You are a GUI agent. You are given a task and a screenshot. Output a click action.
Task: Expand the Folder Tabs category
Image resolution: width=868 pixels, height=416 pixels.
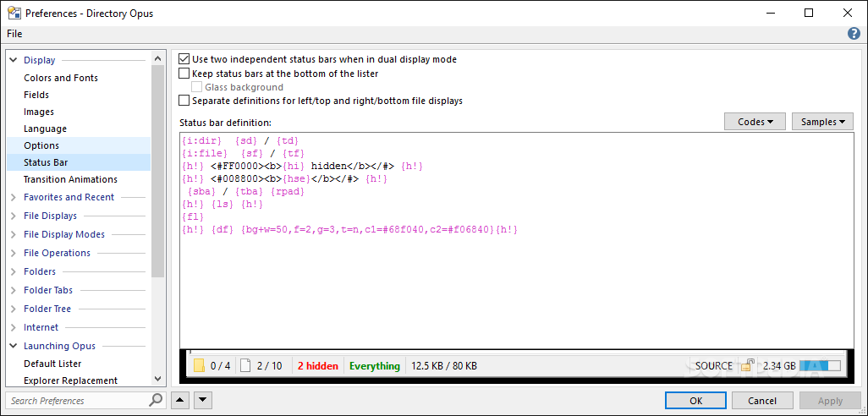point(14,290)
